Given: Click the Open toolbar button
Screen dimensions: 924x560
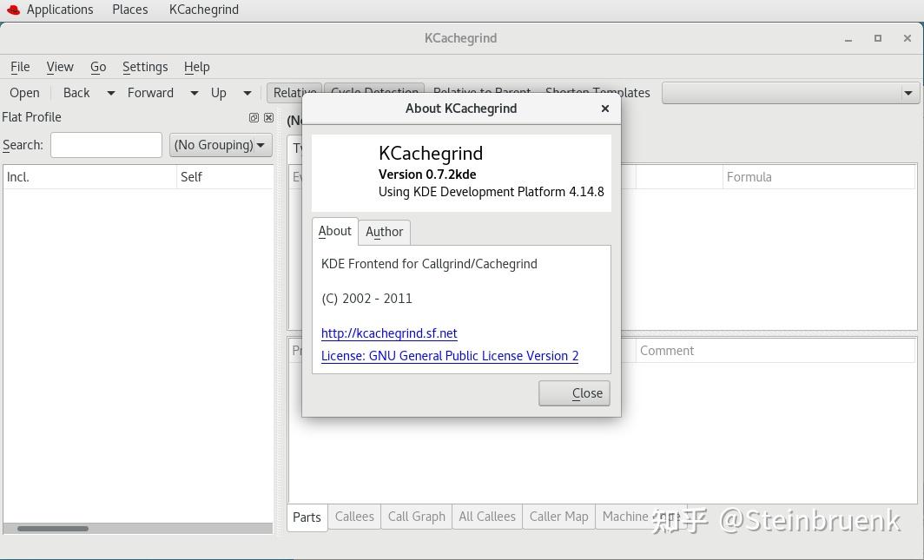Looking at the screenshot, I should click(x=24, y=92).
